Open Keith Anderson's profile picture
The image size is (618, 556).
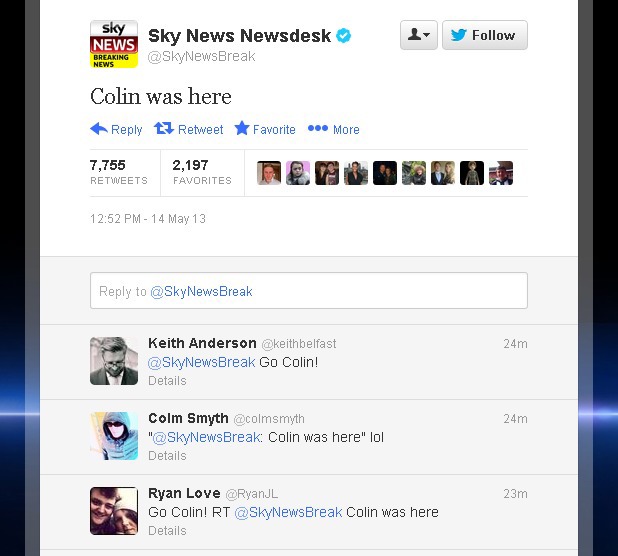coord(114,361)
